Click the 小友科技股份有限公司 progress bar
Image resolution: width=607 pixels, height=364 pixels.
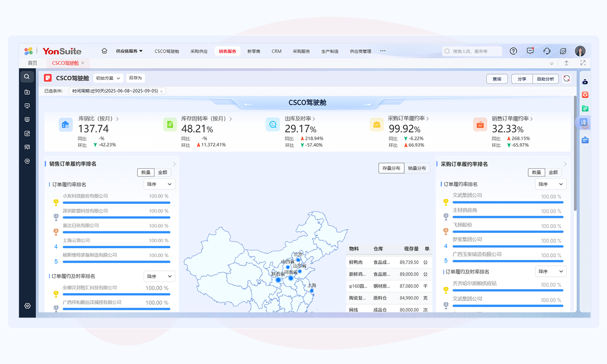tap(116, 203)
